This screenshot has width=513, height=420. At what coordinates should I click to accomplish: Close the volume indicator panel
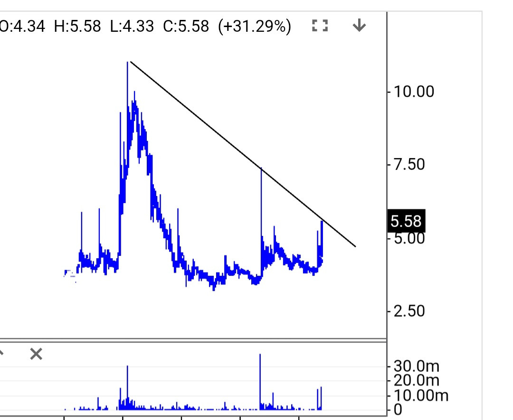pyautogui.click(x=36, y=354)
